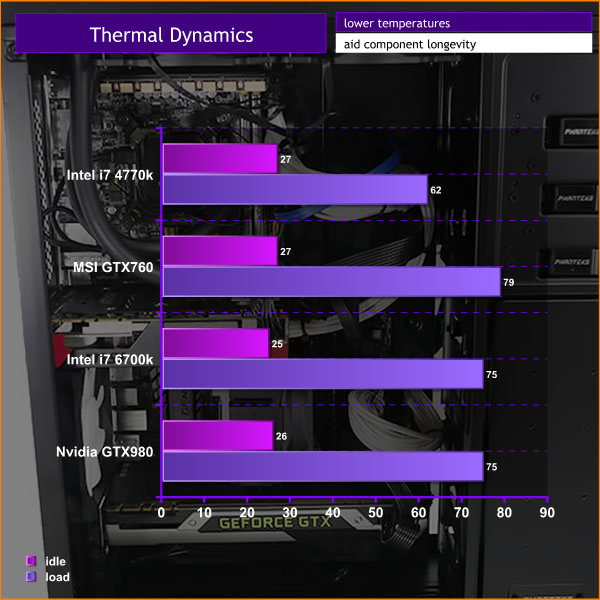Select the Intel i7 4770k label

click(x=110, y=175)
